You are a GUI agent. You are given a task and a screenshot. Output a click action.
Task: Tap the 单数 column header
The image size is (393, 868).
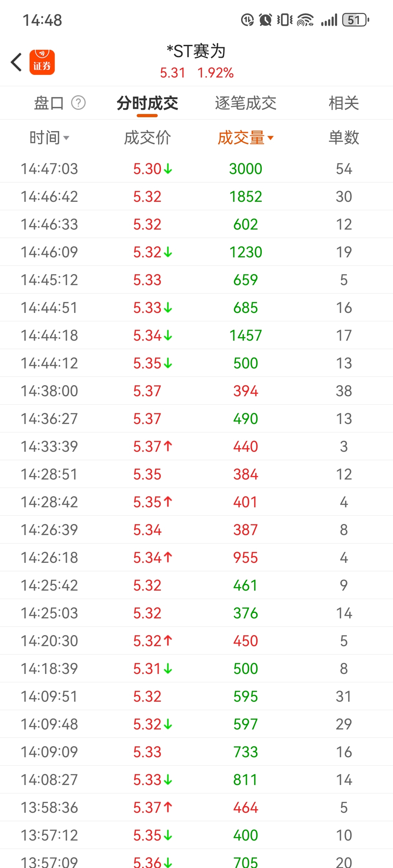pos(344,138)
